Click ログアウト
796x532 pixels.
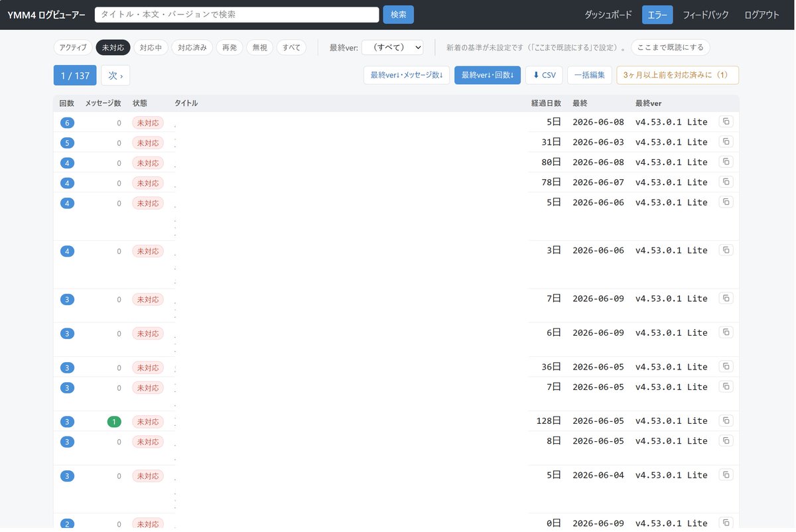762,15
